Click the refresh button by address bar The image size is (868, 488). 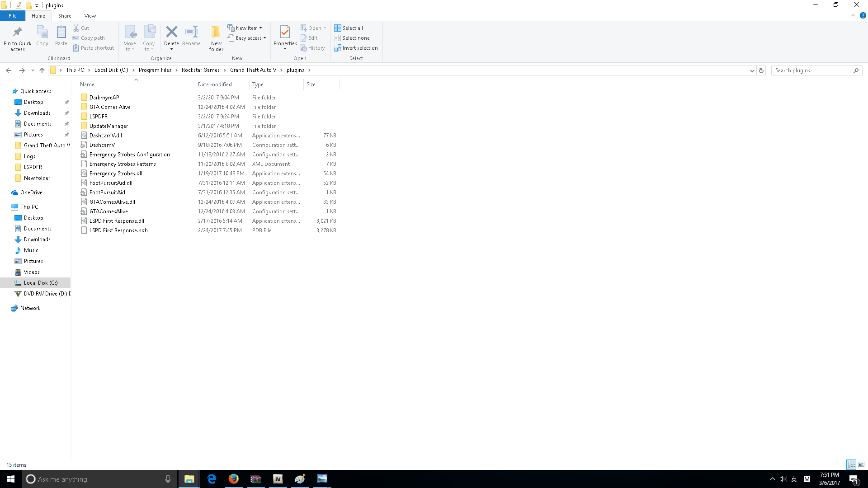coord(761,70)
